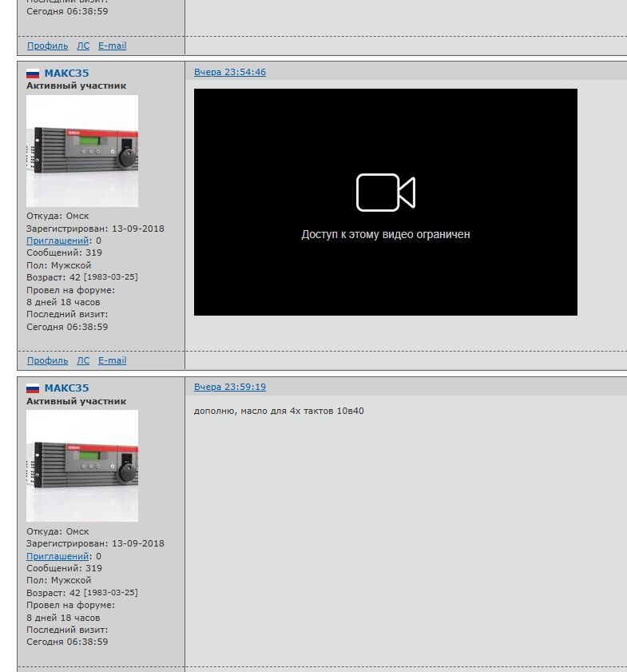Click '8 дней 18 часов' in the video post sidebar

tap(63, 302)
